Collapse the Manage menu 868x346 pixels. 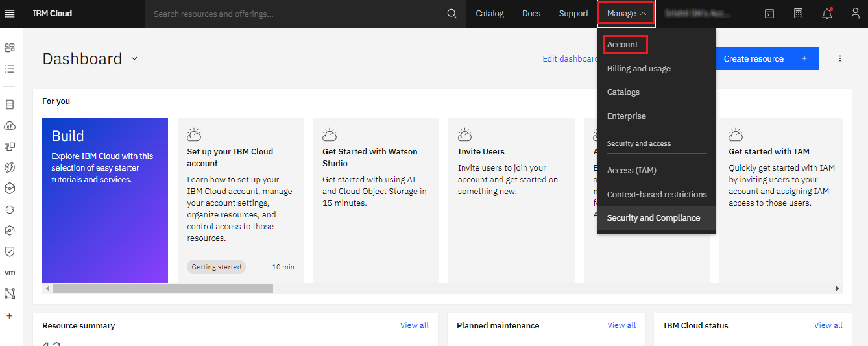pos(626,14)
